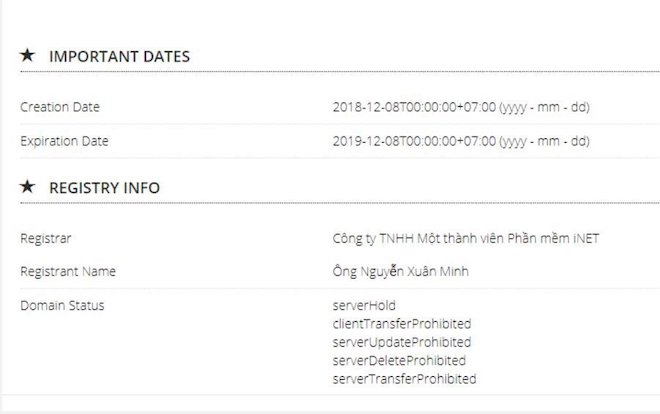660x414 pixels.
Task: Click the registrar company name ending in iNET
Action: point(466,238)
